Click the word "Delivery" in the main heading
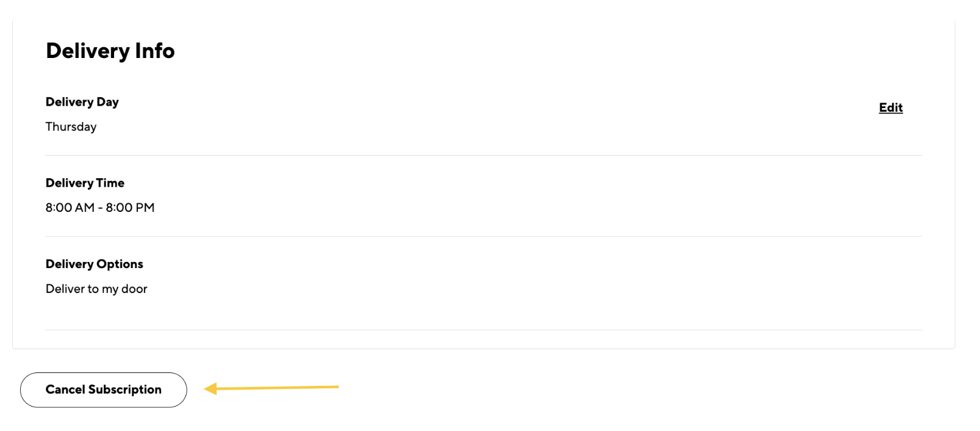This screenshot has width=980, height=431. click(87, 51)
